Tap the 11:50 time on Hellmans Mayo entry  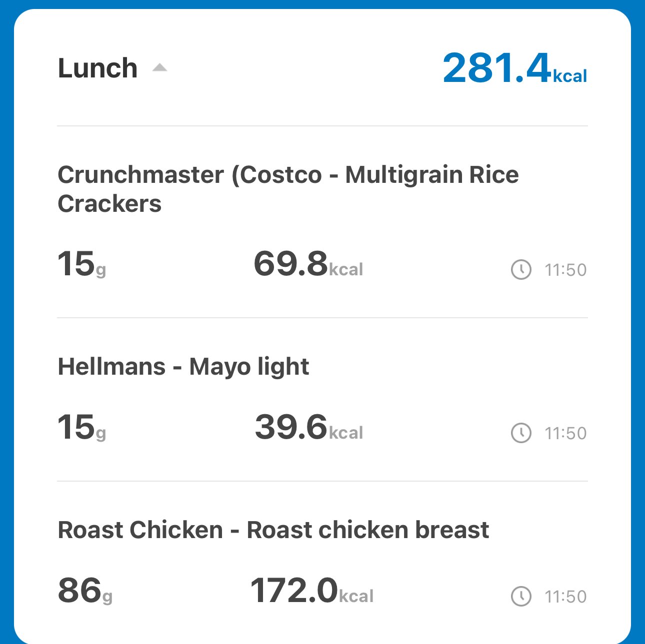pyautogui.click(x=565, y=434)
